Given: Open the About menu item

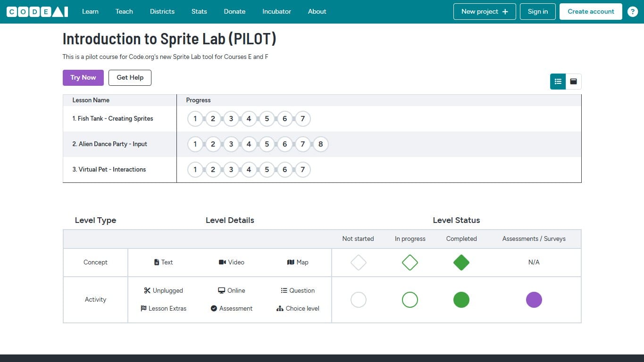Looking at the screenshot, I should coord(317,11).
